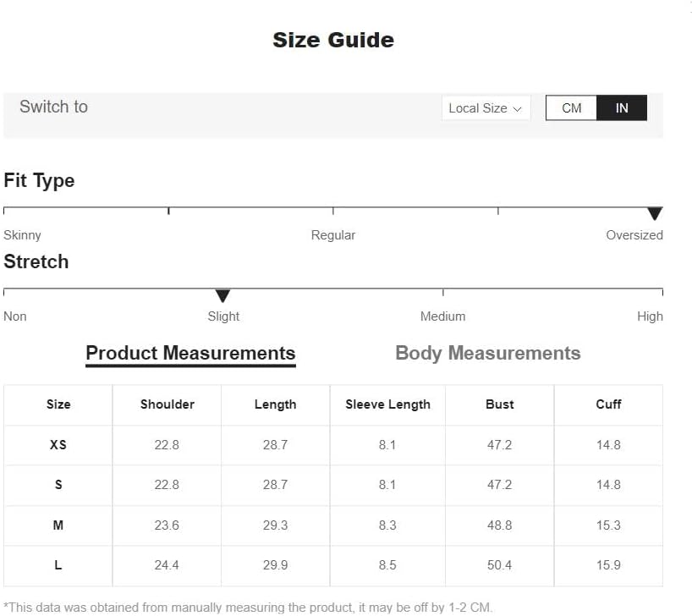Image resolution: width=692 pixels, height=616 pixels.
Task: Click the Fit Type Oversized marker triangle
Action: pos(655,213)
